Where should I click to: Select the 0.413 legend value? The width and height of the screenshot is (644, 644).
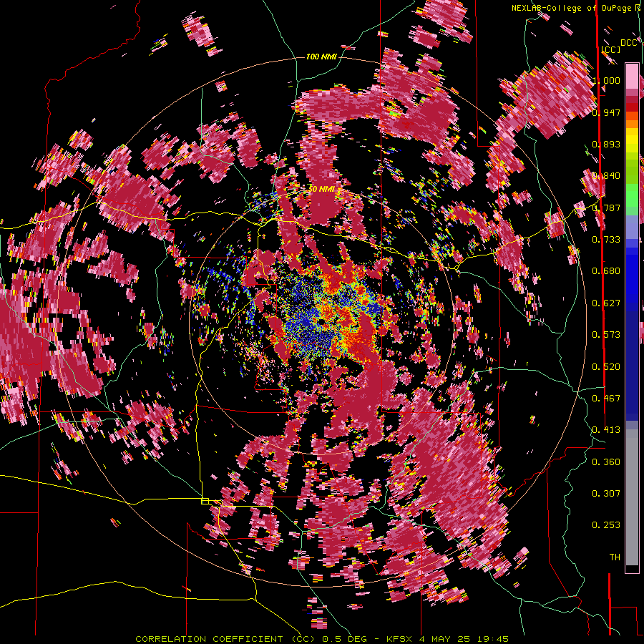tap(606, 430)
